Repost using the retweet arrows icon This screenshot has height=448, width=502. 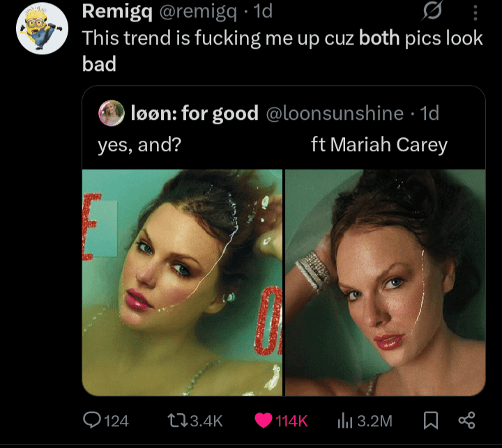tap(178, 420)
